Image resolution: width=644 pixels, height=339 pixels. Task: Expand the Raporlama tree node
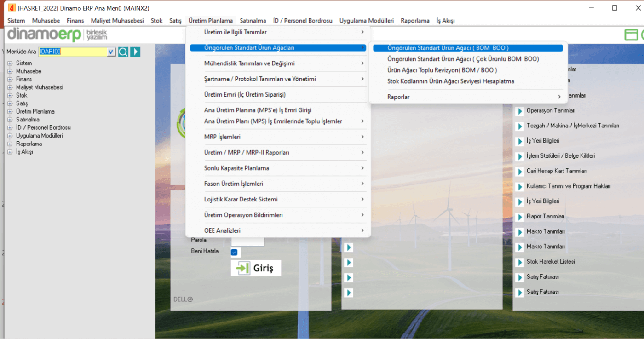(10, 144)
